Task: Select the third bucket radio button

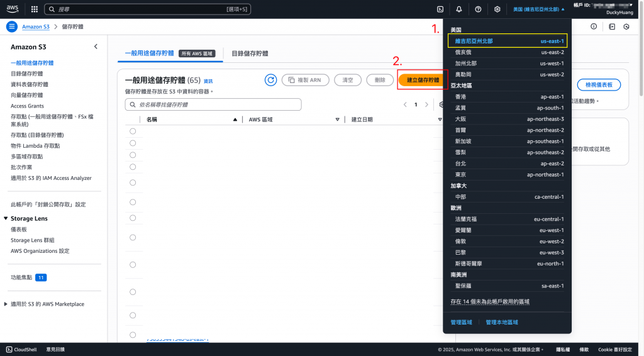Action: tap(133, 155)
